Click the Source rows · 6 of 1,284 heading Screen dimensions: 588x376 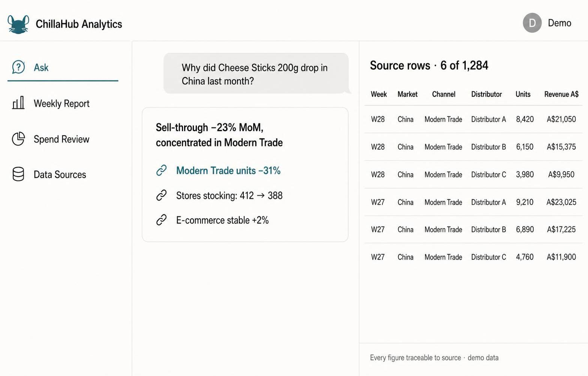tap(429, 66)
